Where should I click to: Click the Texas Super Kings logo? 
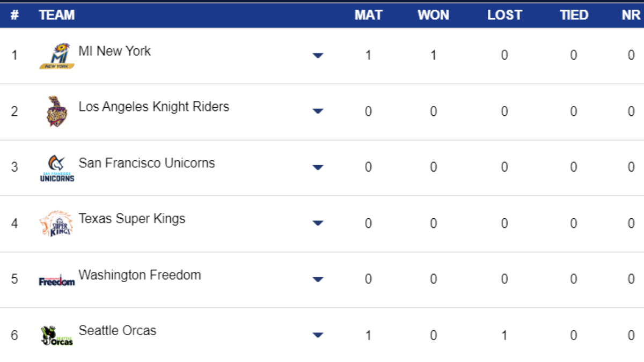pyautogui.click(x=56, y=224)
